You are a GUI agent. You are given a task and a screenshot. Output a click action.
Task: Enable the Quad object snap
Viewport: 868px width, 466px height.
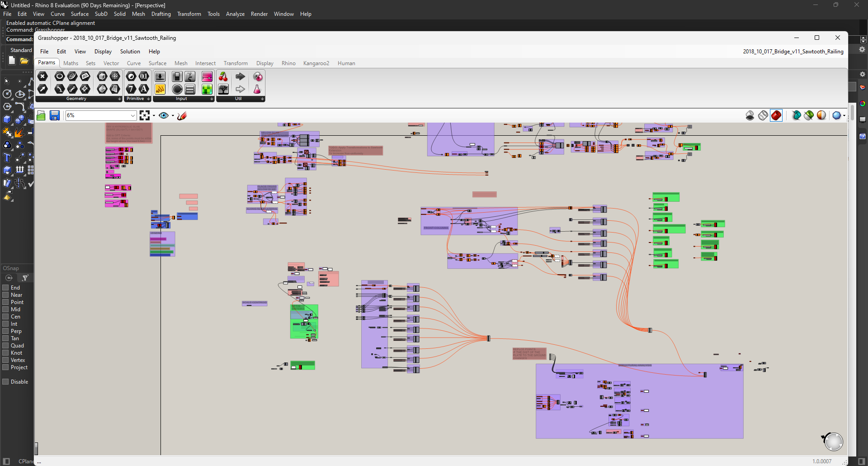[6, 346]
